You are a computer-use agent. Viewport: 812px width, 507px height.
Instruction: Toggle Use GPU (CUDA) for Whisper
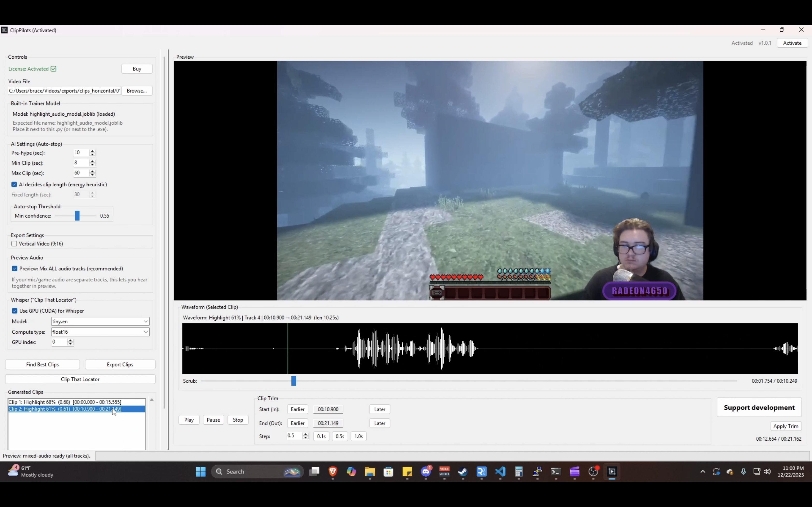[x=15, y=311]
